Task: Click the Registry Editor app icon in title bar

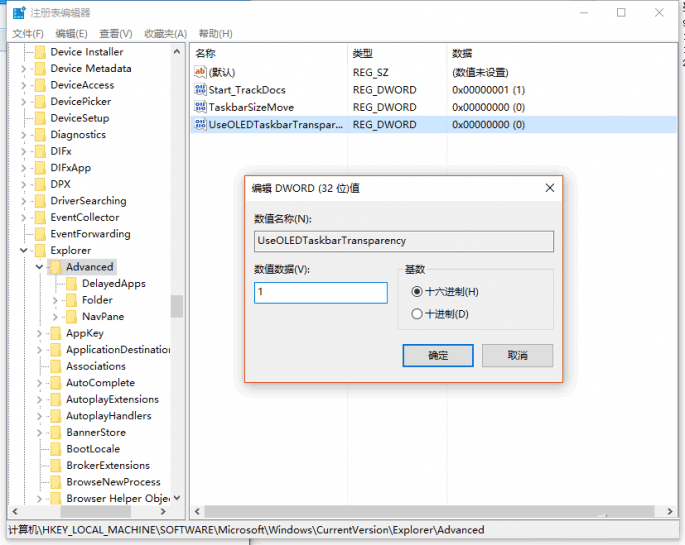Action: pos(19,13)
